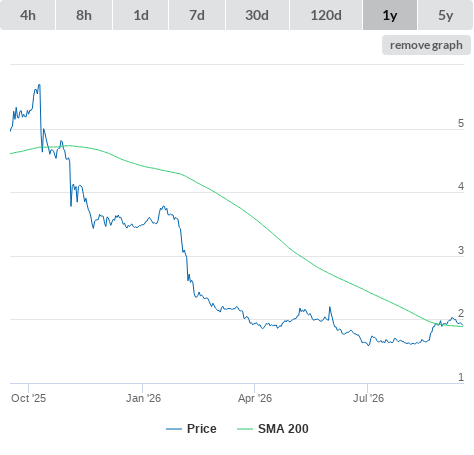Click the Jan '26 axis marker
Screen dimensions: 474x455
click(x=143, y=398)
